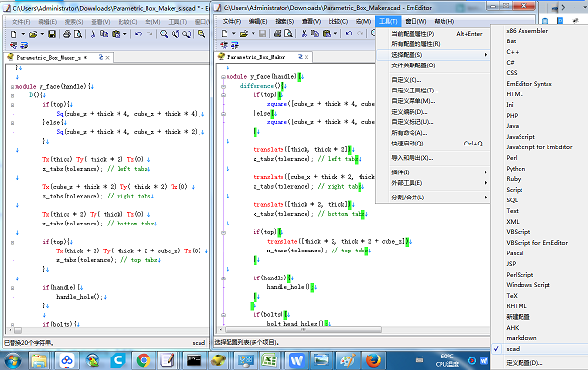
Task: Select 所有配置的属性(R) menu item
Action: (x=433, y=44)
